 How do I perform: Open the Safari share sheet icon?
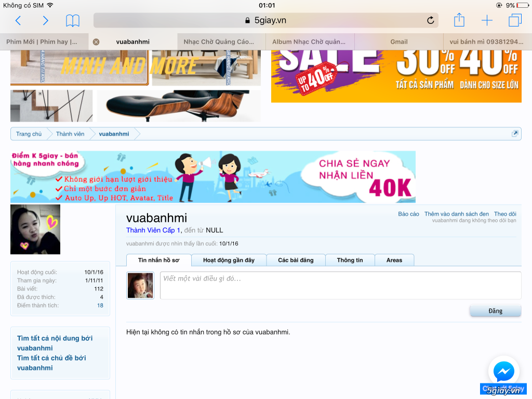coord(459,20)
